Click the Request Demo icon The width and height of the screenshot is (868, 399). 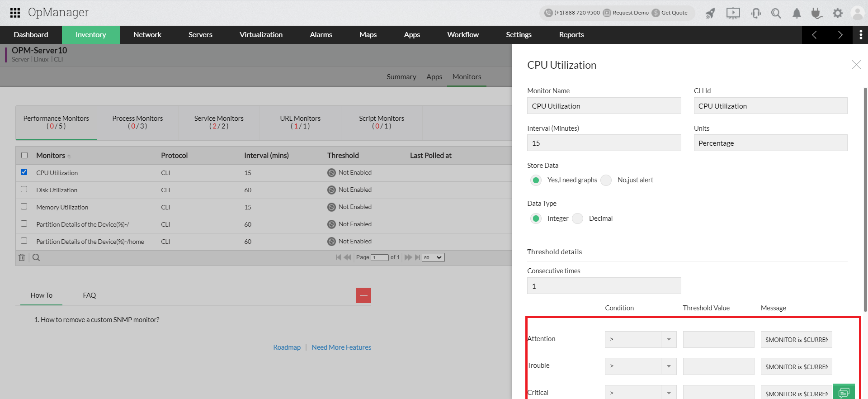[607, 13]
